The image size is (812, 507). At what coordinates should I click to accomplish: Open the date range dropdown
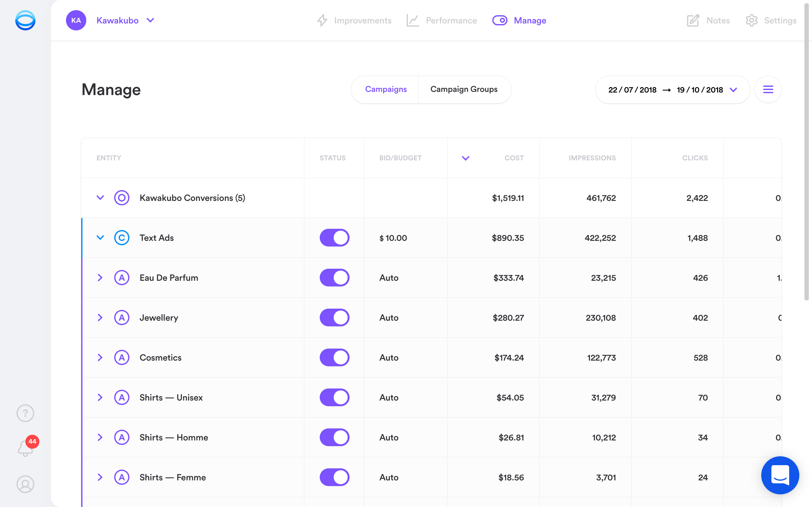[735, 89]
